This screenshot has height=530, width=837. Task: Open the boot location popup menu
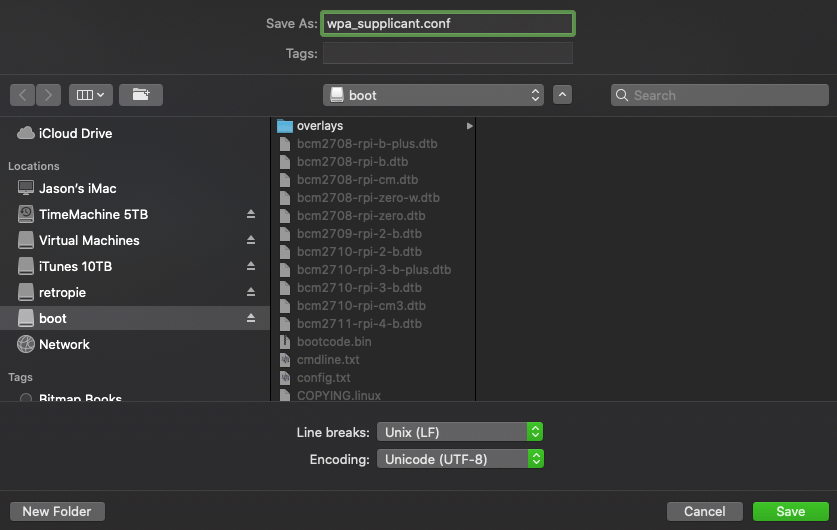433,95
